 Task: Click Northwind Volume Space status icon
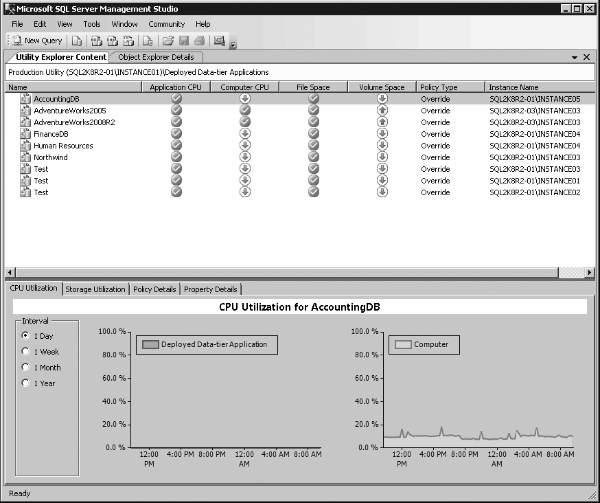(x=382, y=157)
